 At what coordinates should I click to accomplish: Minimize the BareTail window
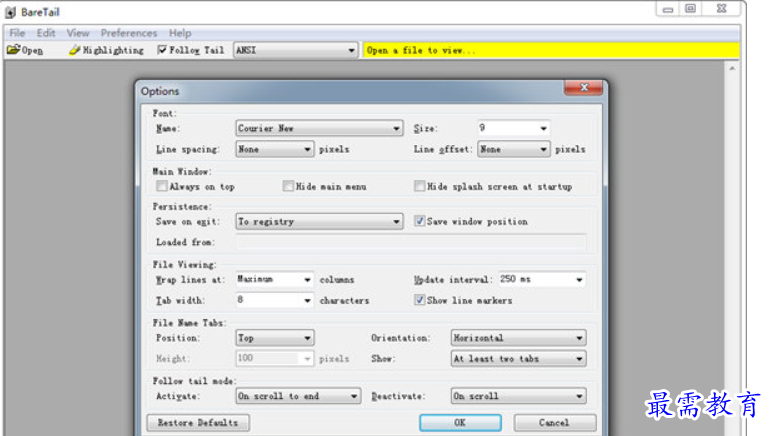click(x=667, y=9)
